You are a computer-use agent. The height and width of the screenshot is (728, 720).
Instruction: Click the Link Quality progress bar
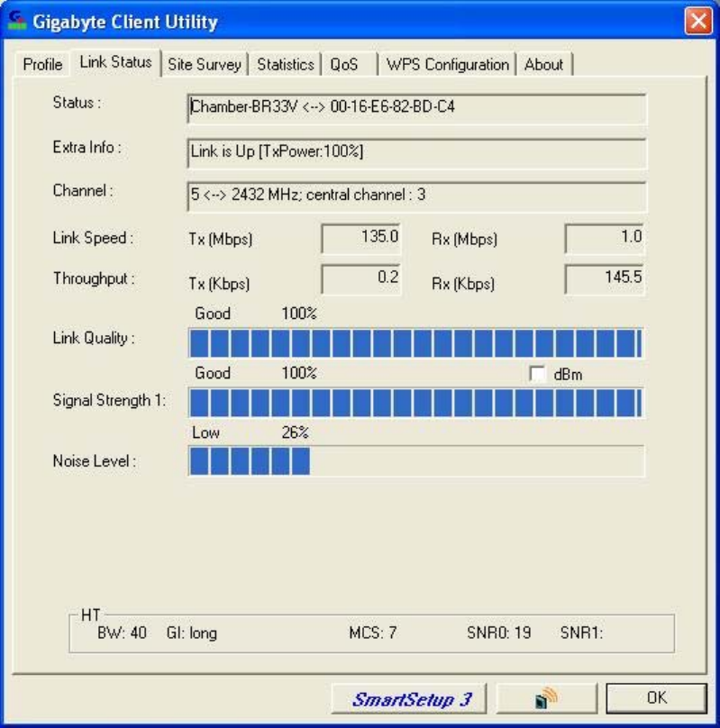point(416,343)
